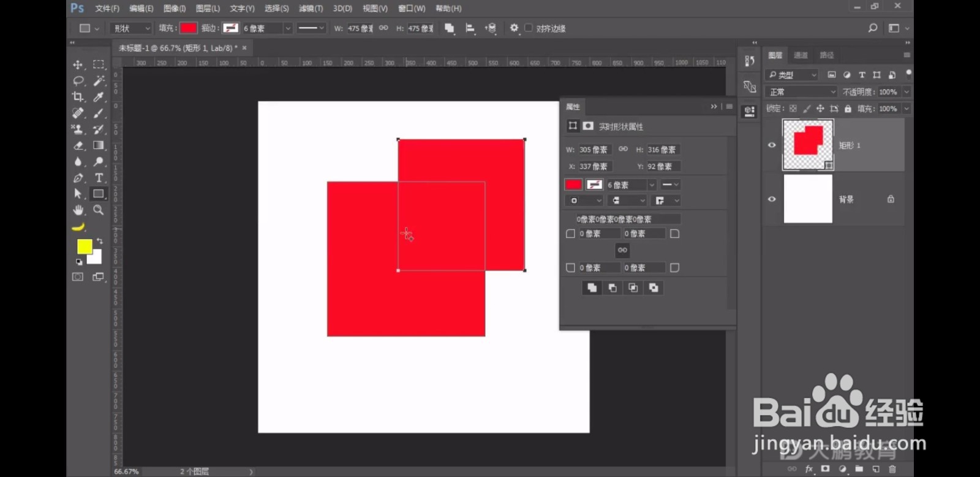
Task: Select the Gradient tool
Action: (x=98, y=145)
